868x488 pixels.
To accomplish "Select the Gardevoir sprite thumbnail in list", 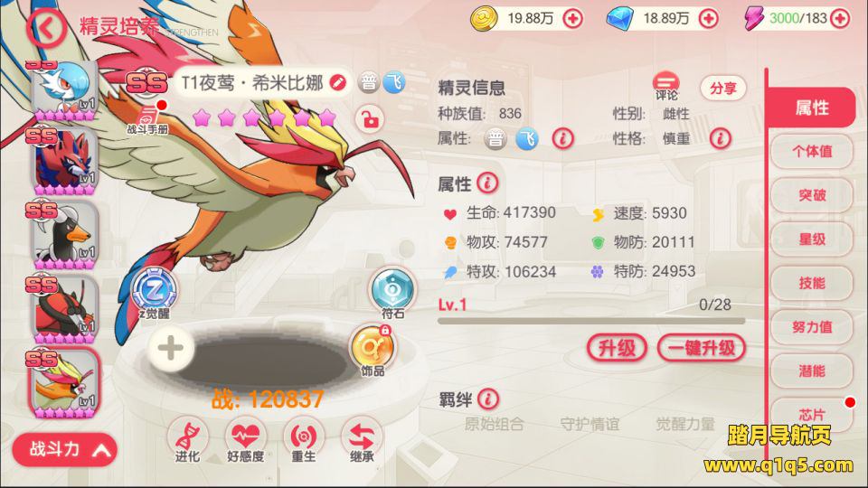I will coord(63,90).
